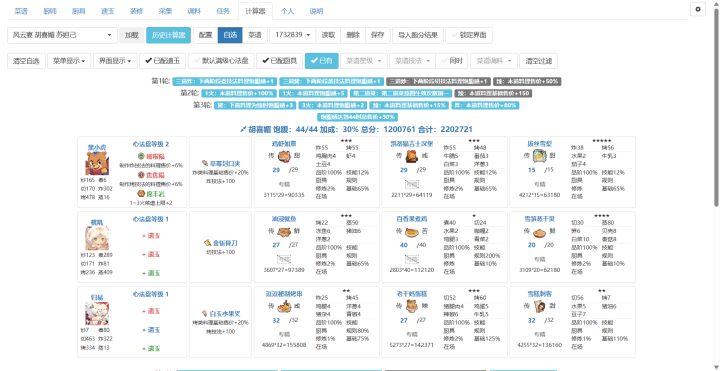Click the bear chef avatar
The image size is (720, 371).
click(97, 163)
